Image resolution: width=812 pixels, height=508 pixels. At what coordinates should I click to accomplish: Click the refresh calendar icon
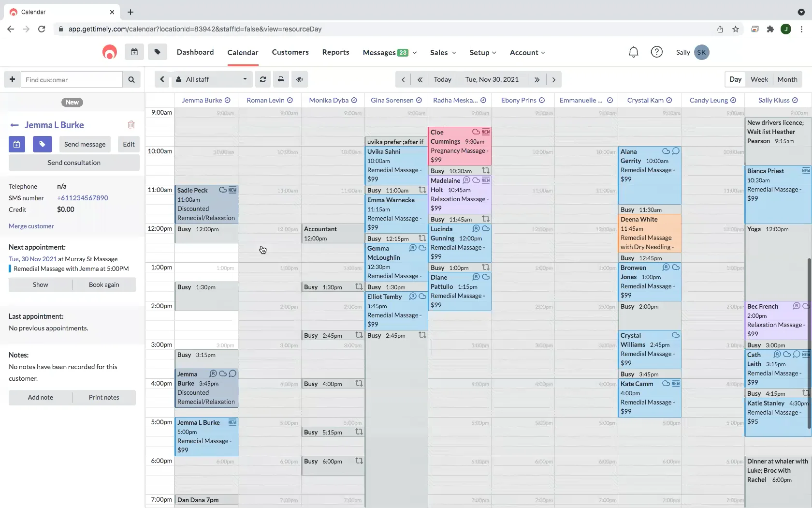pos(263,79)
